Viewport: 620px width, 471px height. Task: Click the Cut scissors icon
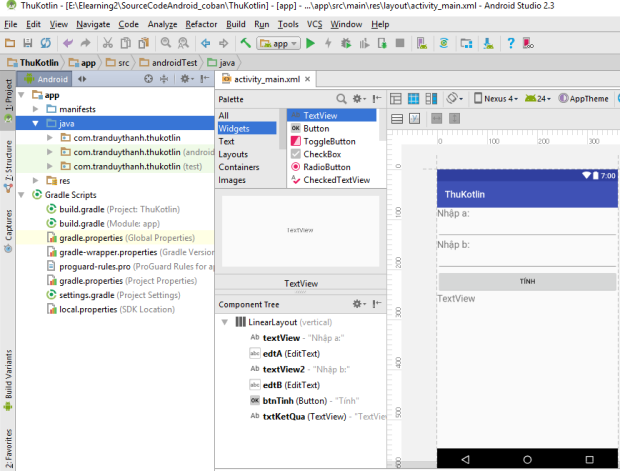pyautogui.click(x=108, y=43)
